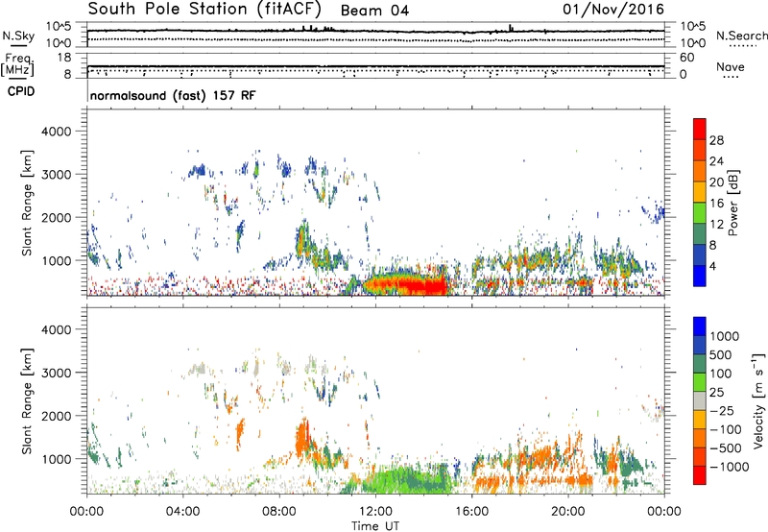Click the "Time UT" axis title
Screen dimensions: 768x532
tap(375, 526)
